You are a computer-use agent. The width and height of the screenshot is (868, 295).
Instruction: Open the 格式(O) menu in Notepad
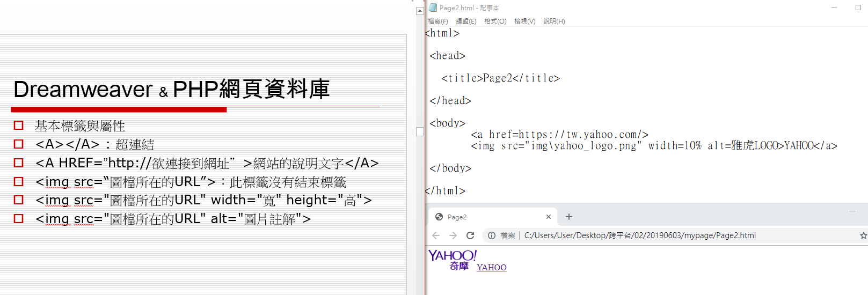495,21
